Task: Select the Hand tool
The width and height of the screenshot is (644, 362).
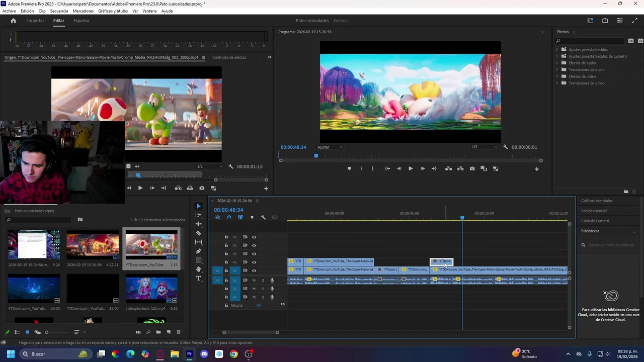Action: (x=198, y=269)
